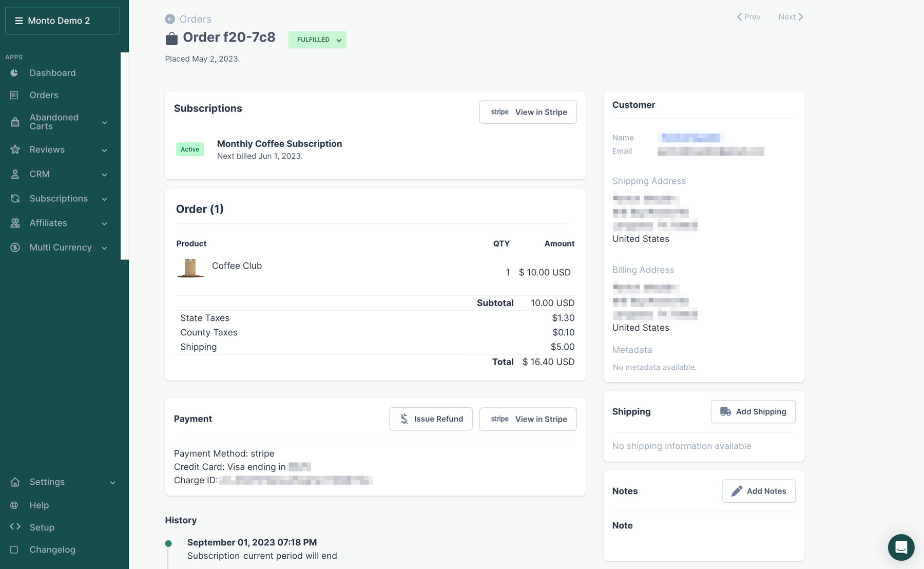
Task: Click the Subscriptions refresh icon
Action: coord(15,198)
